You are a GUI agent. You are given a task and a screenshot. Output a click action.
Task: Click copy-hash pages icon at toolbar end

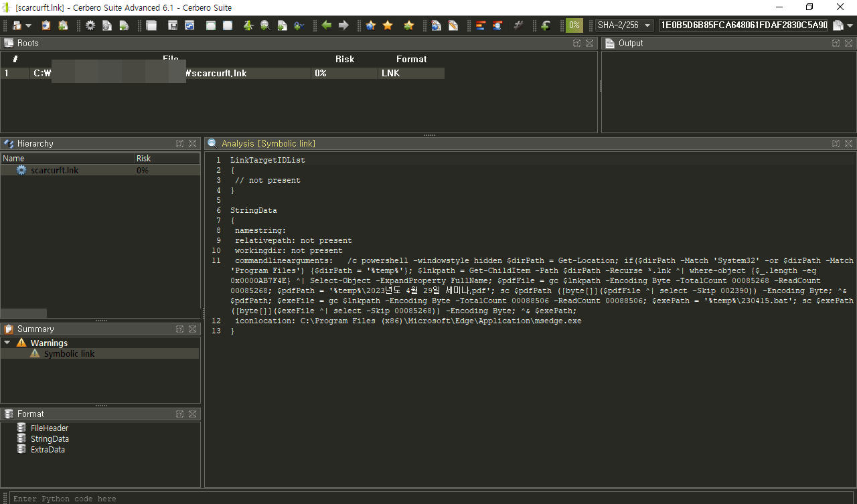(838, 25)
